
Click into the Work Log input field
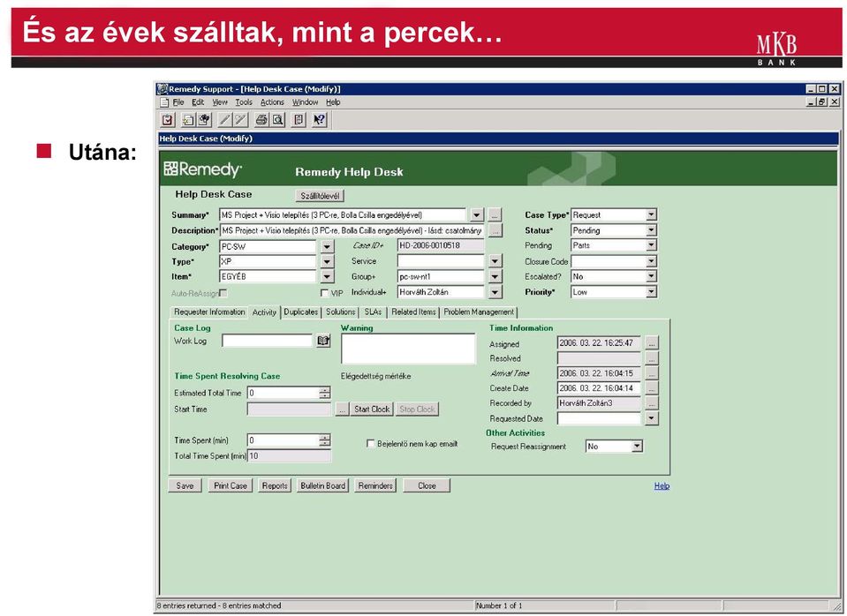(268, 341)
